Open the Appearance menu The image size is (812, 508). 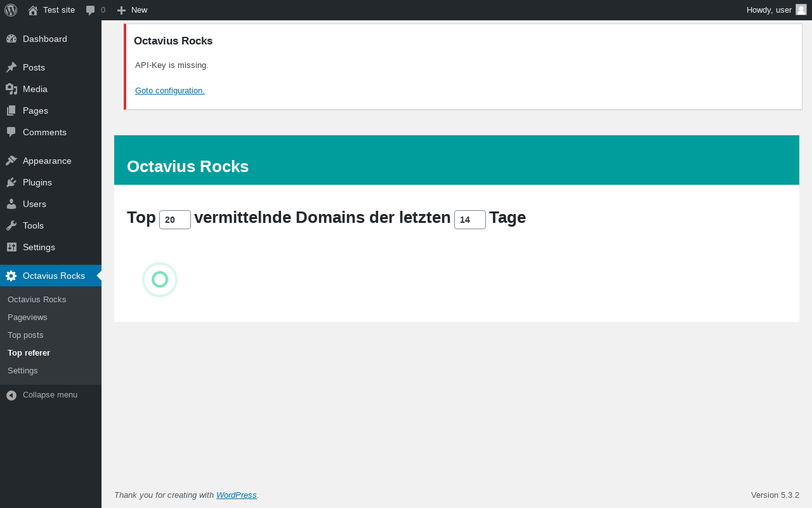(x=51, y=161)
